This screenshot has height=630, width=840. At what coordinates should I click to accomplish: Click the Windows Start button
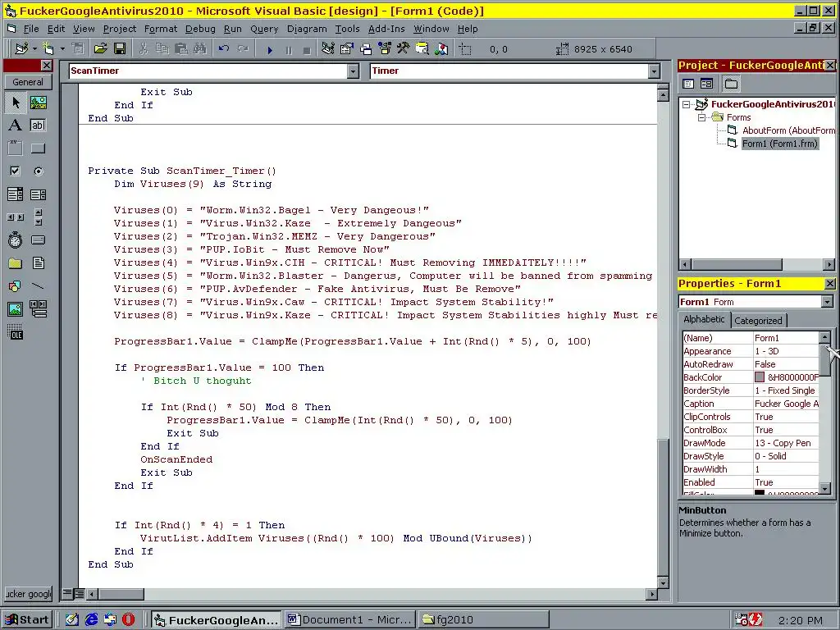[x=27, y=620]
